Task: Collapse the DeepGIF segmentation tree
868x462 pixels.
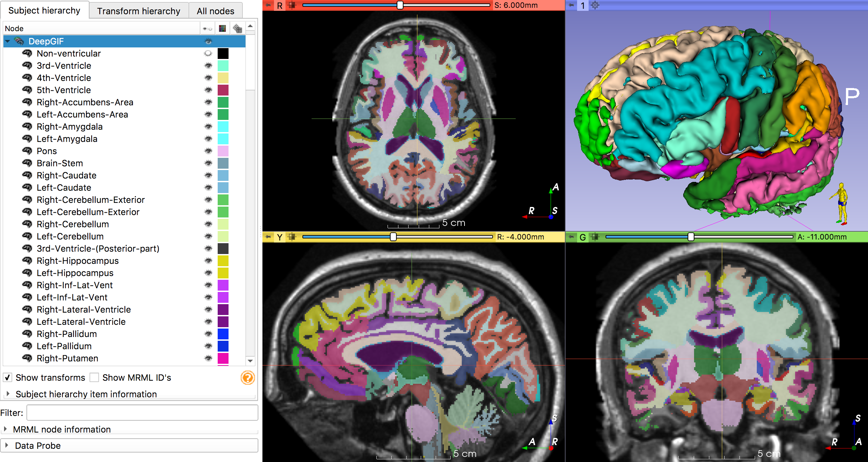Action: coord(8,41)
